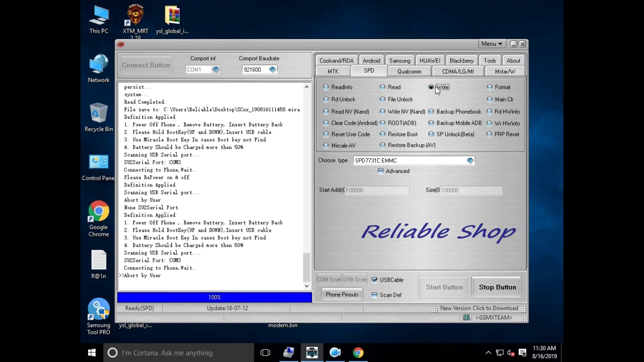
Task: Launch the Samsung Tool PRO shortcut
Action: click(99, 317)
